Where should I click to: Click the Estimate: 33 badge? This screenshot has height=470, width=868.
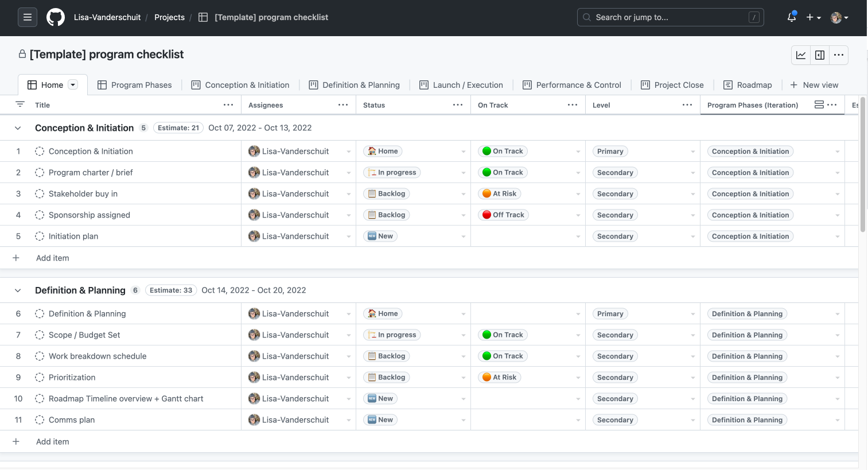coord(171,290)
